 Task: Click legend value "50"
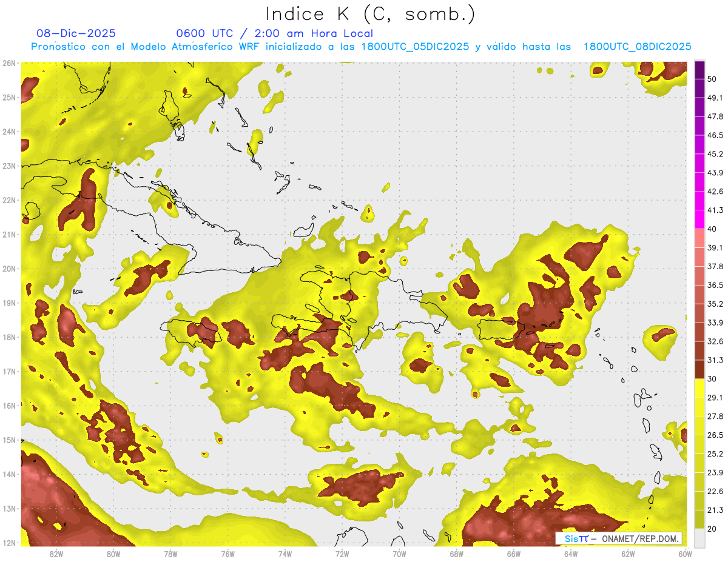coord(712,79)
